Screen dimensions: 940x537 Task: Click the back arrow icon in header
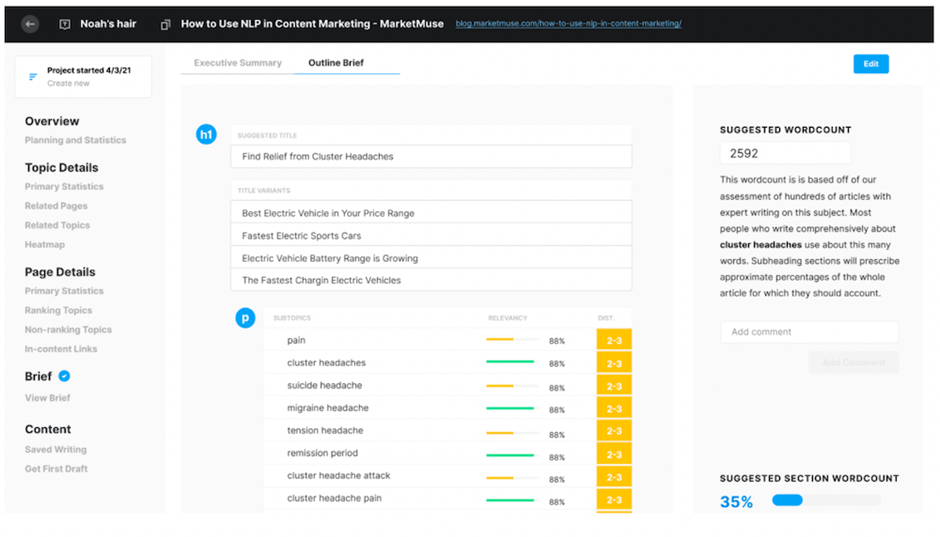[x=30, y=23]
